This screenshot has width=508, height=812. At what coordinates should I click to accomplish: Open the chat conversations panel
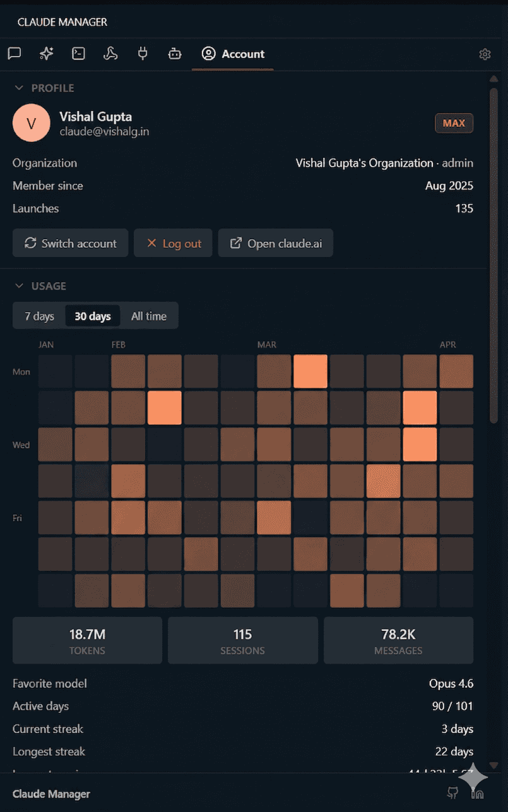tap(14, 53)
